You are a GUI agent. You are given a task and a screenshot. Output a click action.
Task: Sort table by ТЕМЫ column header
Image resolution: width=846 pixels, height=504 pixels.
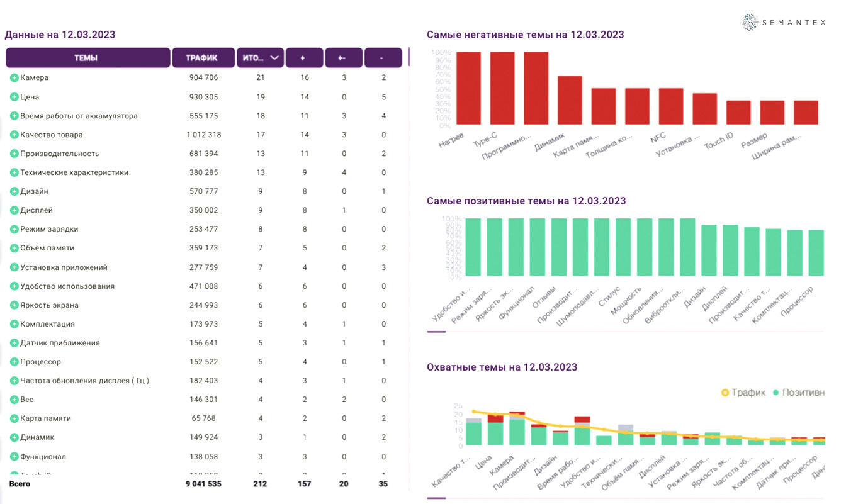(88, 58)
